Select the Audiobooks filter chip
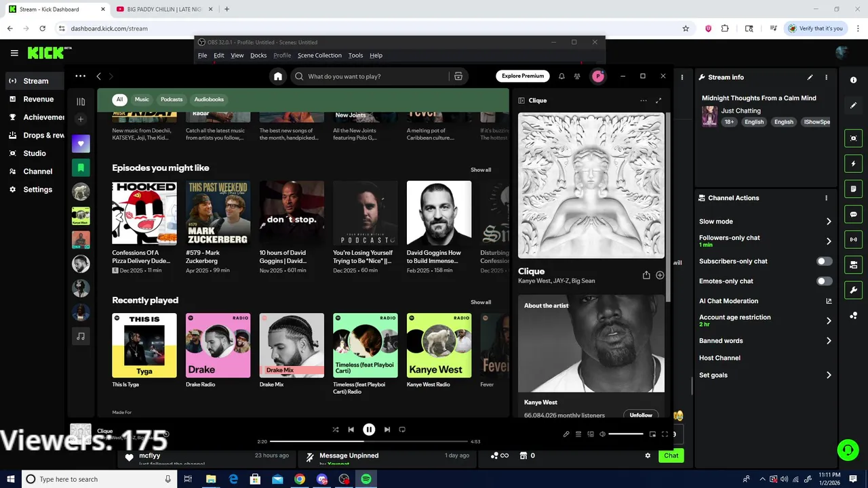Image resolution: width=868 pixels, height=488 pixels. pyautogui.click(x=209, y=100)
